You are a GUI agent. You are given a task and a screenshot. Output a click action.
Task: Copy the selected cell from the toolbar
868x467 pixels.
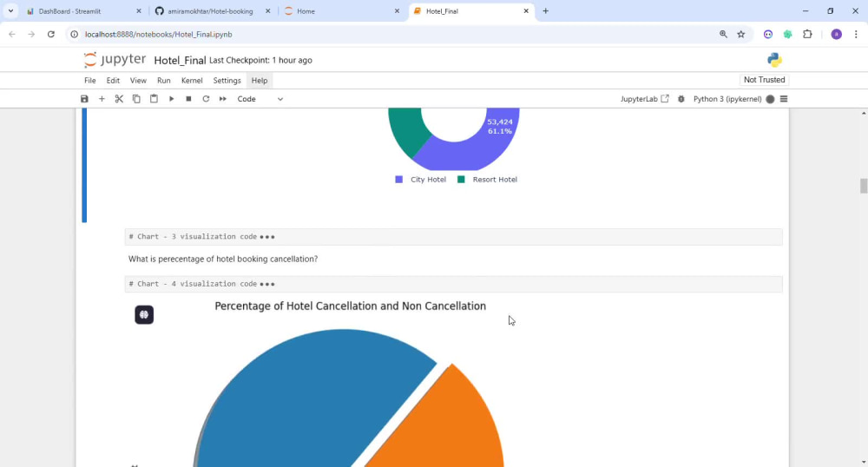pyautogui.click(x=136, y=99)
